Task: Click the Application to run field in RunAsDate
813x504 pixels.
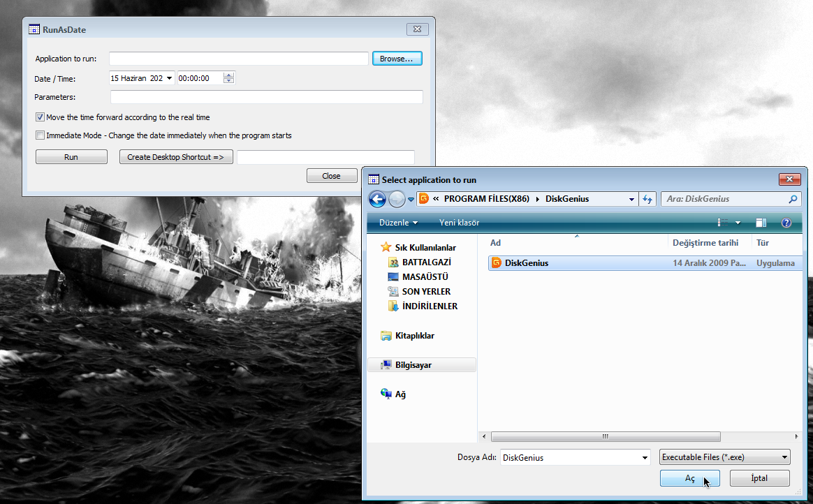Action: (x=238, y=59)
